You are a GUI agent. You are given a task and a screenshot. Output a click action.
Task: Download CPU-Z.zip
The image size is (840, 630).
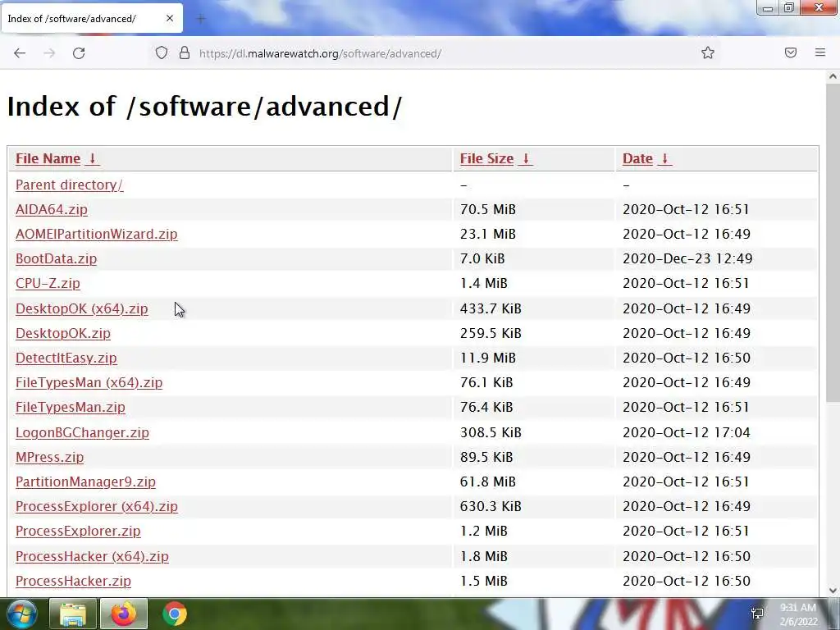48,283
